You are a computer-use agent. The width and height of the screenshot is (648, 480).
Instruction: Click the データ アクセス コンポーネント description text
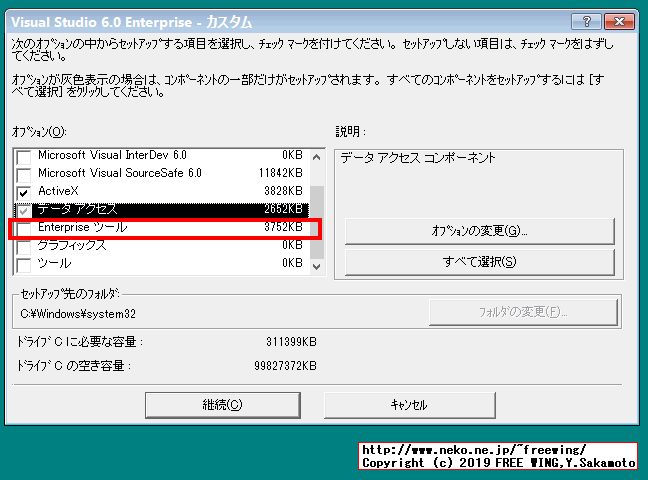[418, 158]
